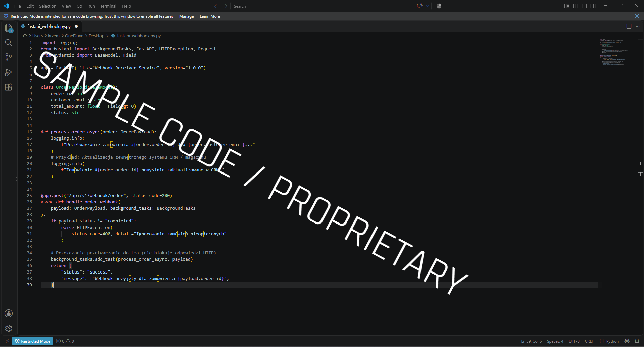Screen dimensions: 644x347
Task: Toggle the Primary Side Bar
Action: click(x=576, y=6)
